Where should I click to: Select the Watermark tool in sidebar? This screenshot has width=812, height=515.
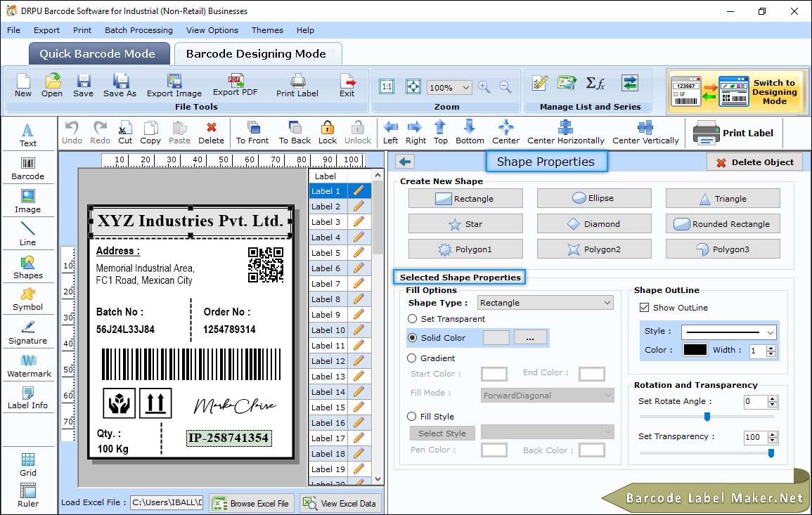29,366
